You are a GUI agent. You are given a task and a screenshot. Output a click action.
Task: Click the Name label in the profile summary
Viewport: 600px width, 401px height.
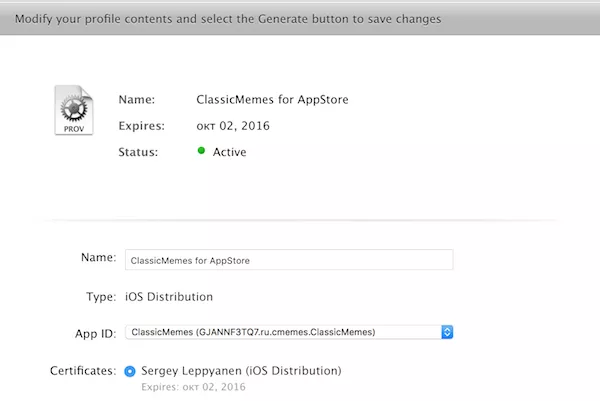click(x=137, y=99)
